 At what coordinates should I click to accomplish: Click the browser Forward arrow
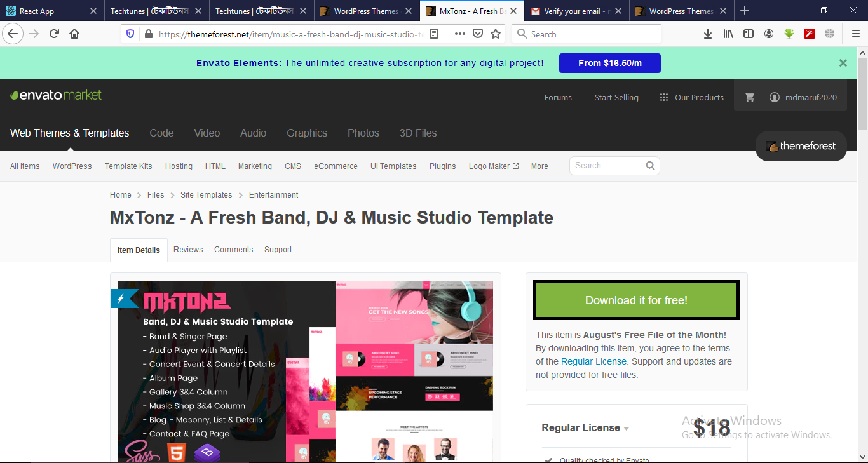[x=34, y=34]
